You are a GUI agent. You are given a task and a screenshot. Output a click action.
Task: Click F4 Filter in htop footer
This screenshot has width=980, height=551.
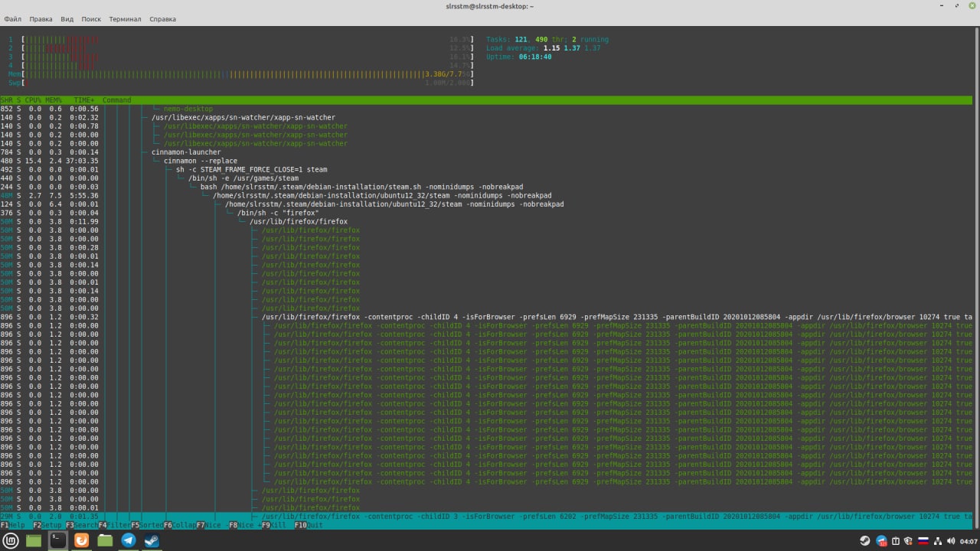[x=114, y=525]
